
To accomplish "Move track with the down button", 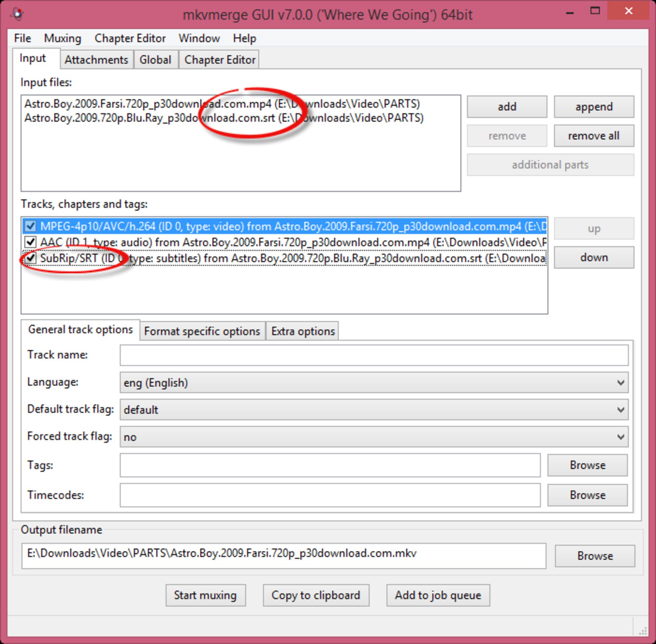I will pyautogui.click(x=593, y=257).
